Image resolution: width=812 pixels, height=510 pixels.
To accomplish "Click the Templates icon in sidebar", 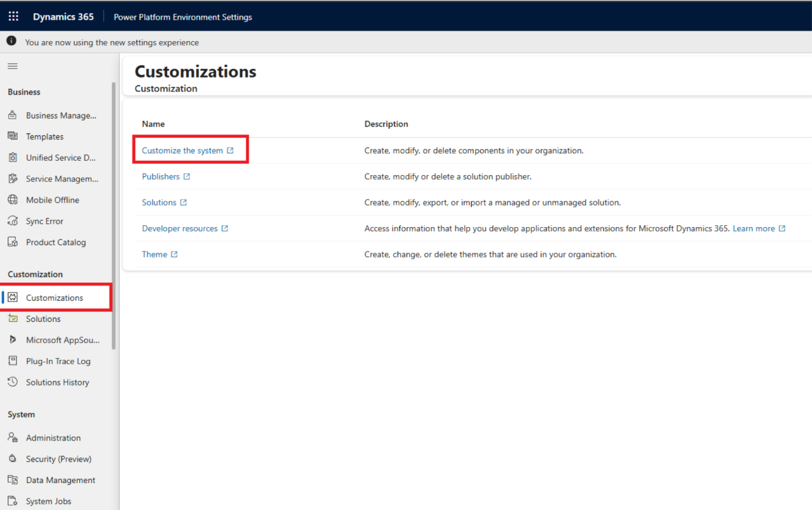I will [13, 136].
